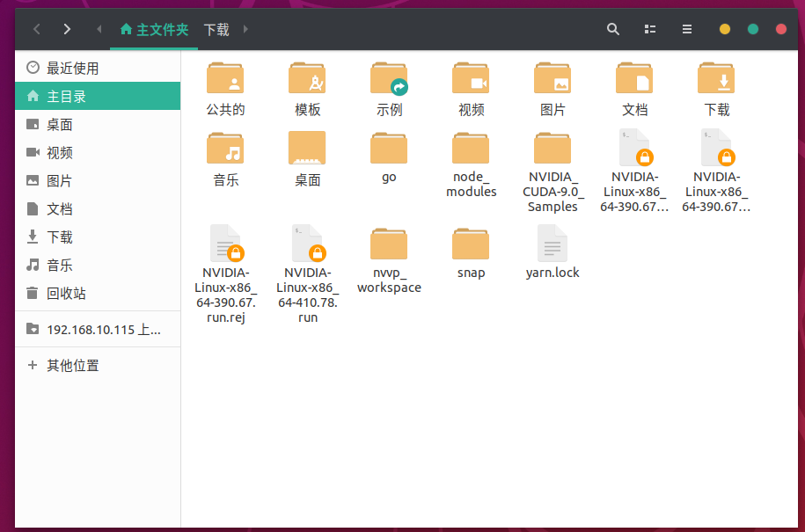
Task: Select the NVIDIA-Linux-x86_64-410.78.run file icon
Action: [308, 244]
